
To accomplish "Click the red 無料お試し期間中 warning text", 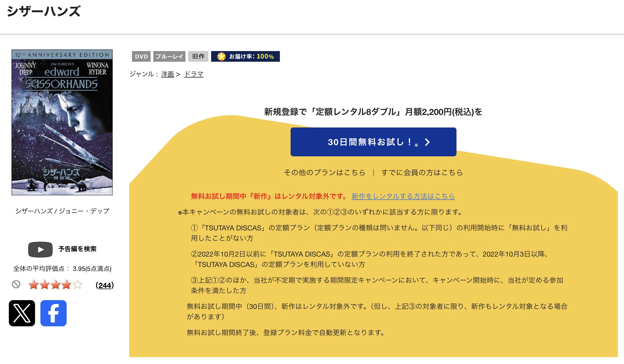I will tap(269, 196).
